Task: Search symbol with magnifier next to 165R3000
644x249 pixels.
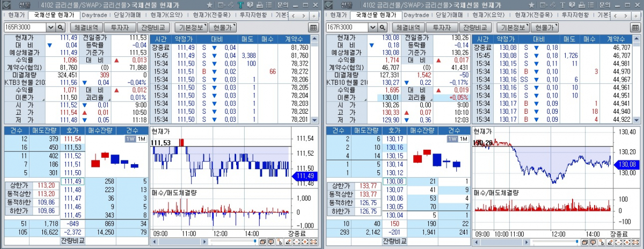Action: pos(60,27)
